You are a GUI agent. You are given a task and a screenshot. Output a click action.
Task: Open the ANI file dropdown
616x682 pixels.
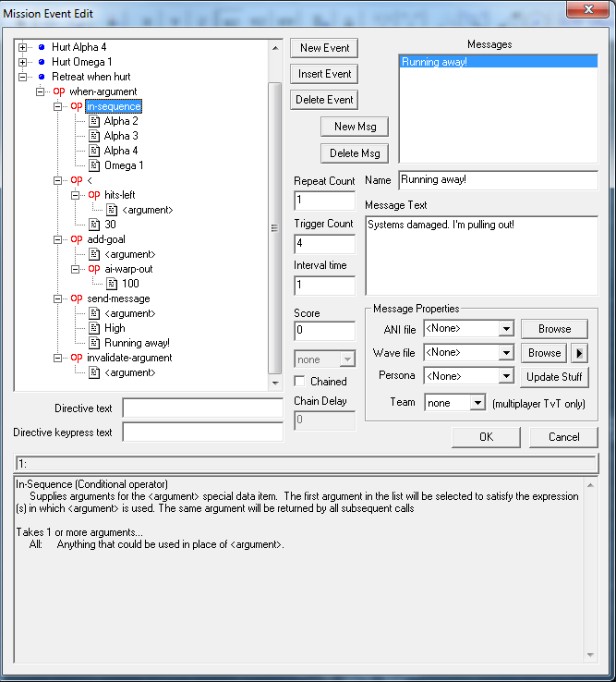[504, 328]
